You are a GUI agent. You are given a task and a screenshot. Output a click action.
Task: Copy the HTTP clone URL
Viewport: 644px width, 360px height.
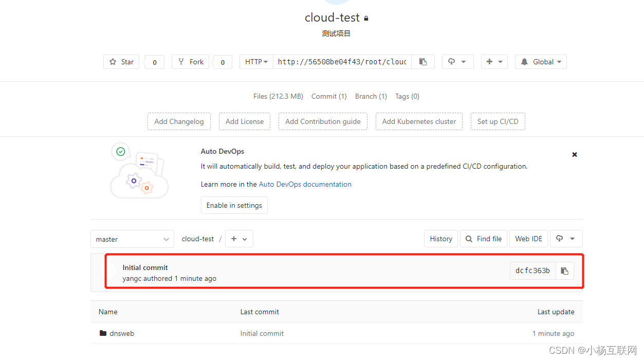point(423,61)
